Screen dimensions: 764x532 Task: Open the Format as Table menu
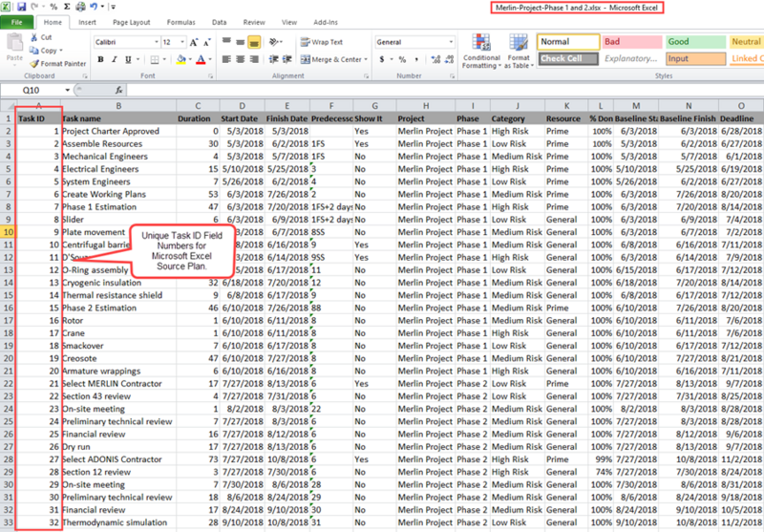coord(519,52)
